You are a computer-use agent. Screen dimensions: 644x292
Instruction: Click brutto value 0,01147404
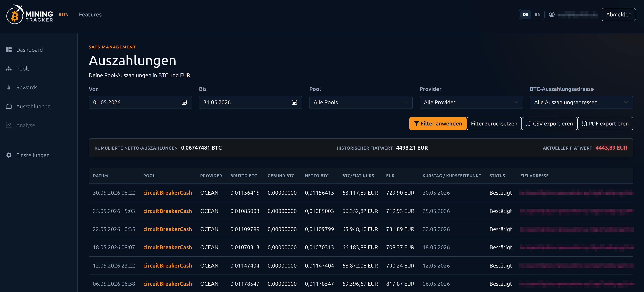click(x=245, y=265)
